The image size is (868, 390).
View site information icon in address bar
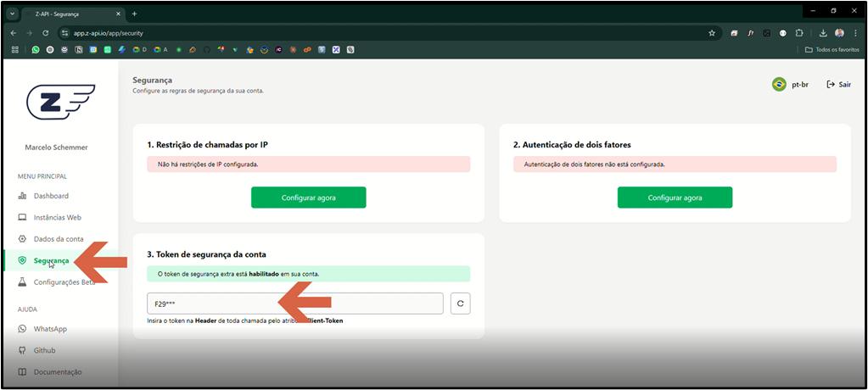coord(64,33)
